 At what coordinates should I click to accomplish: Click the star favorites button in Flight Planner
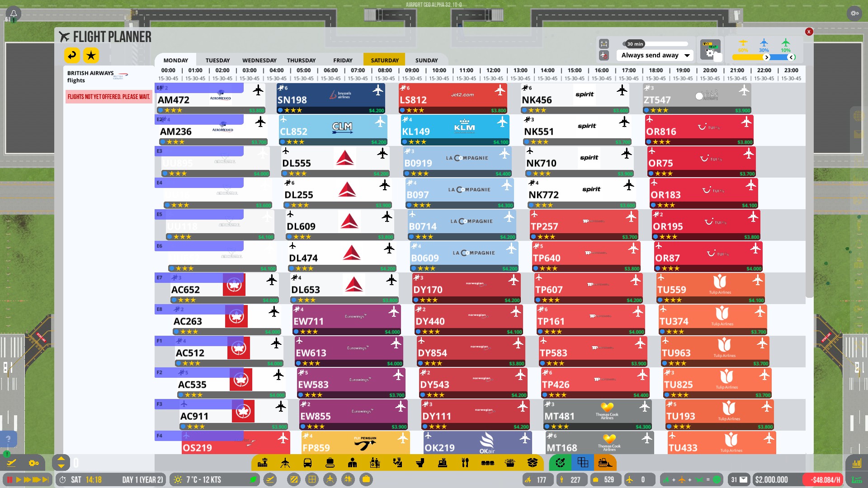pos(91,56)
